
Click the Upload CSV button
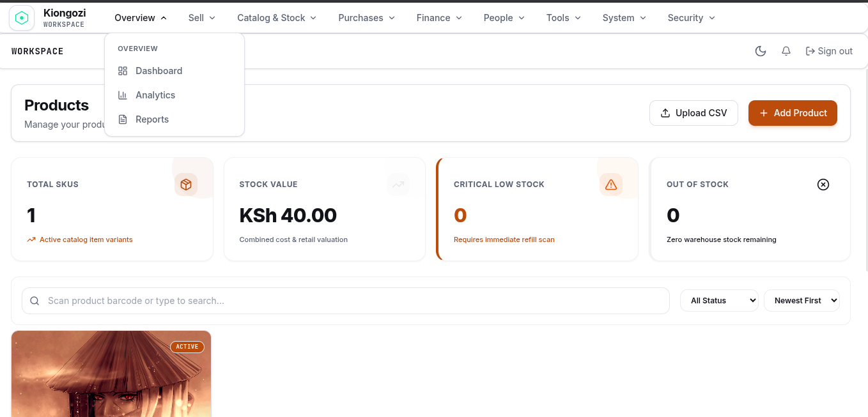point(694,113)
